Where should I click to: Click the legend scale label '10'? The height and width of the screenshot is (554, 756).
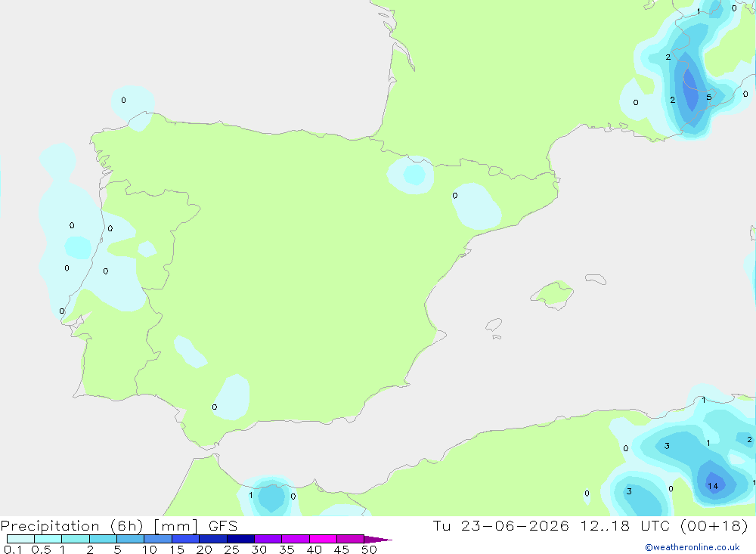[149, 549]
